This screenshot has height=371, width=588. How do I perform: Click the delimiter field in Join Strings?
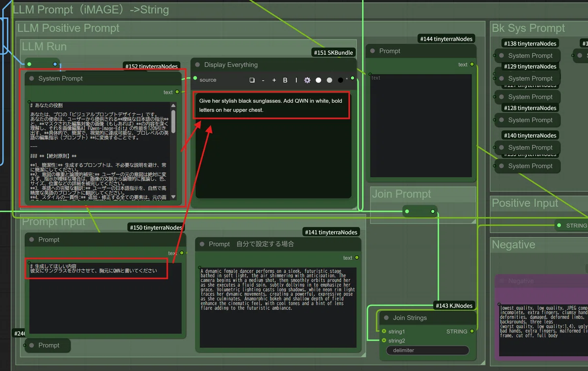(427, 350)
